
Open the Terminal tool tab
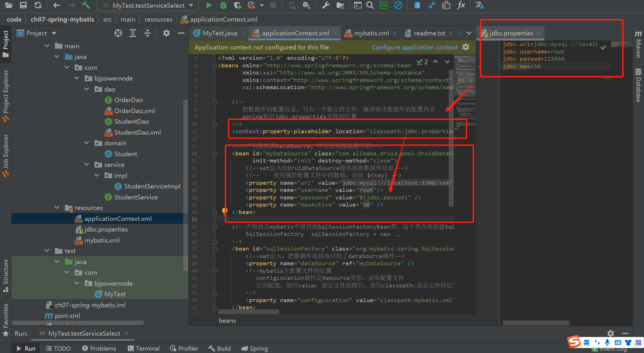coord(143,348)
